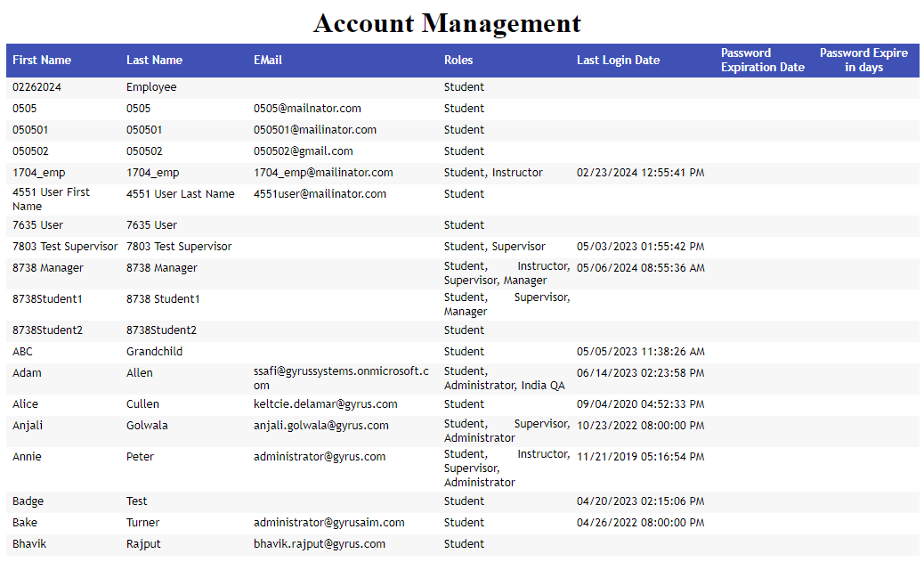Viewport: 924px width, 562px height.
Task: Click the Password Expiration Date header
Action: (x=762, y=61)
